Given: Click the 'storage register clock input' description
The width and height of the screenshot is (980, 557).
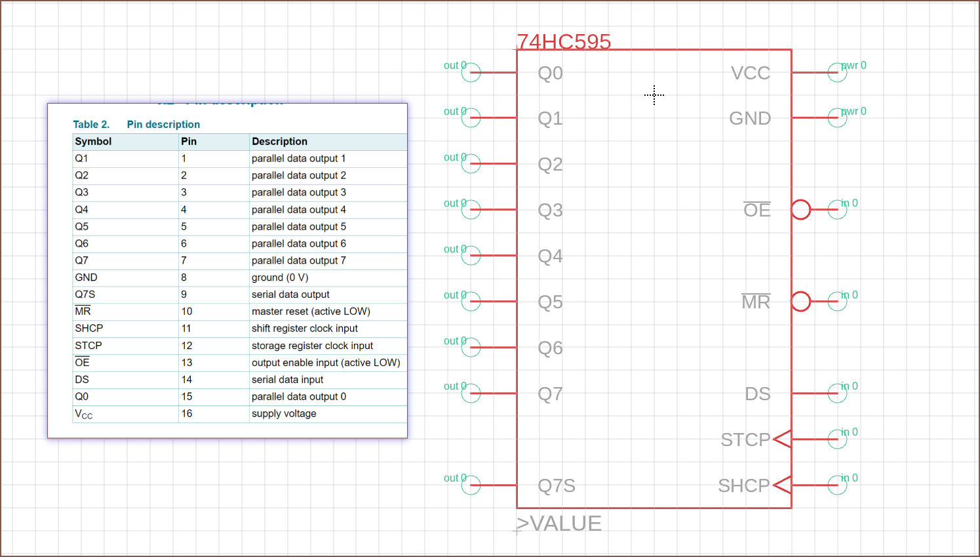Looking at the screenshot, I should click(312, 346).
